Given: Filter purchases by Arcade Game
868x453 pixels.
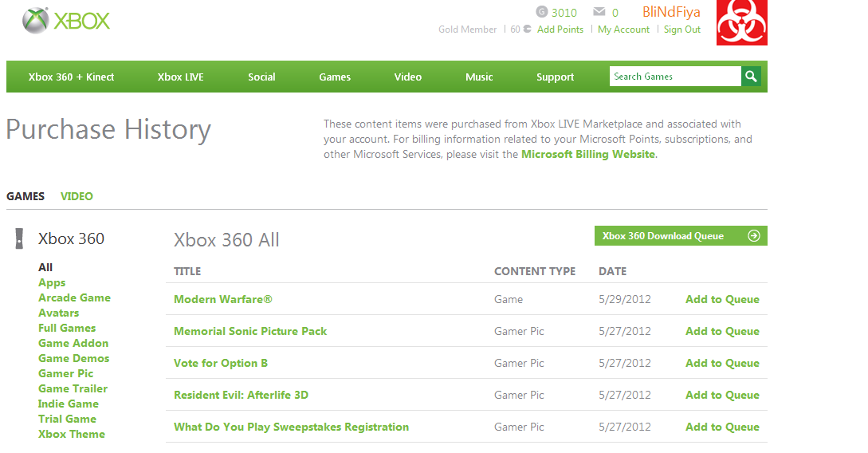Looking at the screenshot, I should (x=74, y=297).
